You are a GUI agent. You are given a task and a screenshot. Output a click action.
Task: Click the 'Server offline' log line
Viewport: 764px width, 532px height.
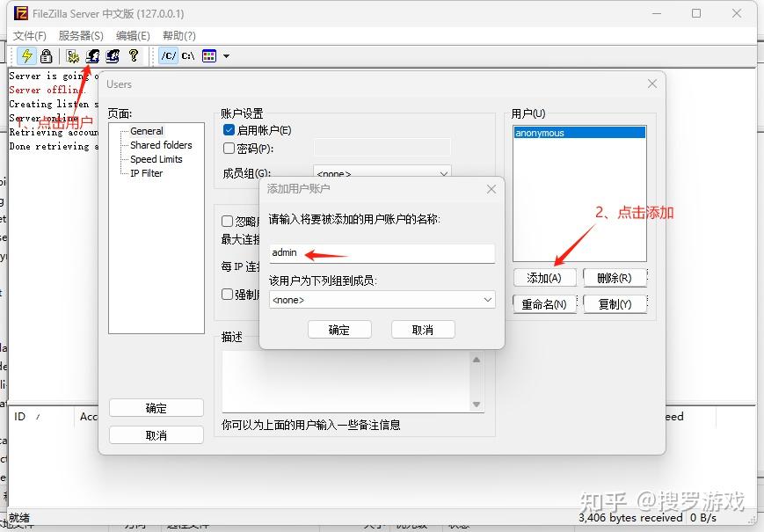tap(47, 90)
